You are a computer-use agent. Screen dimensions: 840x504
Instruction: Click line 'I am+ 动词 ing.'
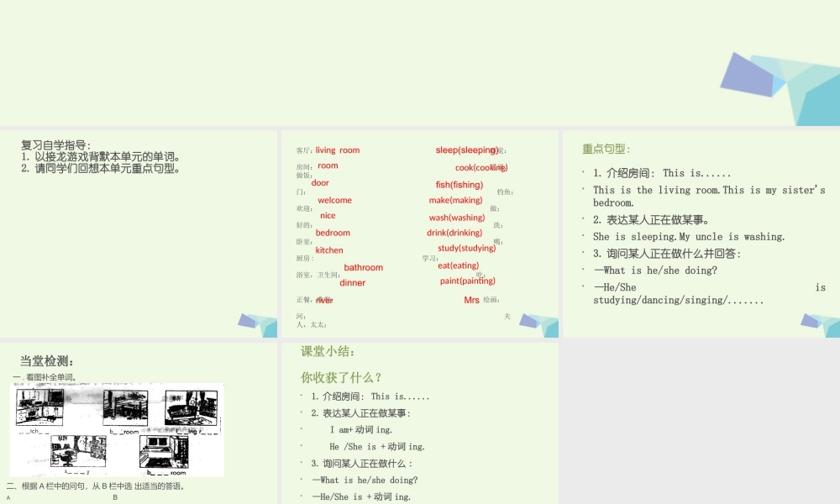tap(361, 429)
